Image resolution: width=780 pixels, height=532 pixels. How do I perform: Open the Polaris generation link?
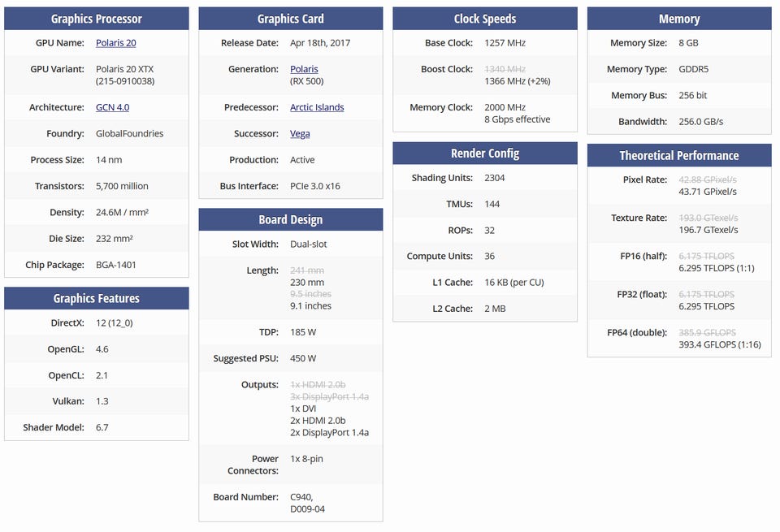pyautogui.click(x=304, y=69)
